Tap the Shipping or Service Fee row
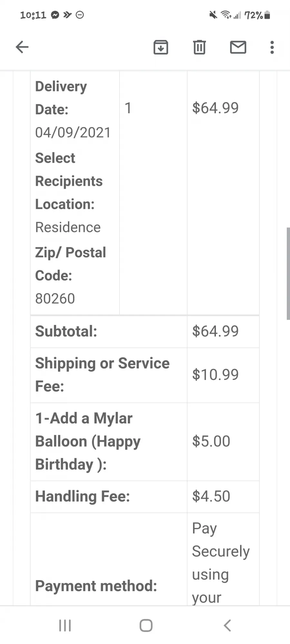This screenshot has width=290, height=644. pyautogui.click(x=145, y=375)
